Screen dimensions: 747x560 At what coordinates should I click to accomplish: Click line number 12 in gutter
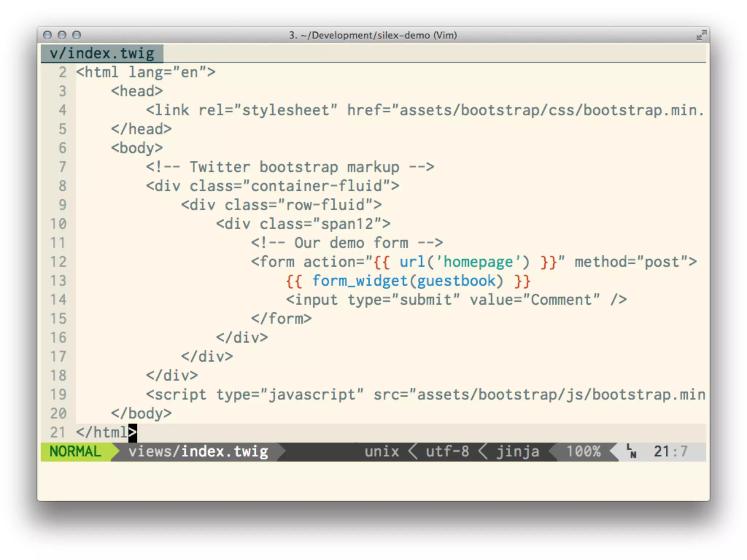[x=58, y=262]
